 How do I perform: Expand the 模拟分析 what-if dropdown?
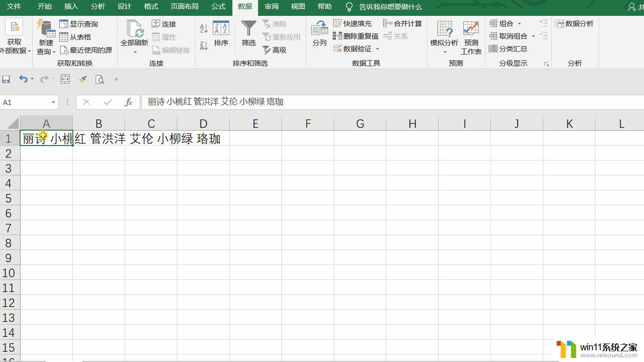[x=444, y=52]
